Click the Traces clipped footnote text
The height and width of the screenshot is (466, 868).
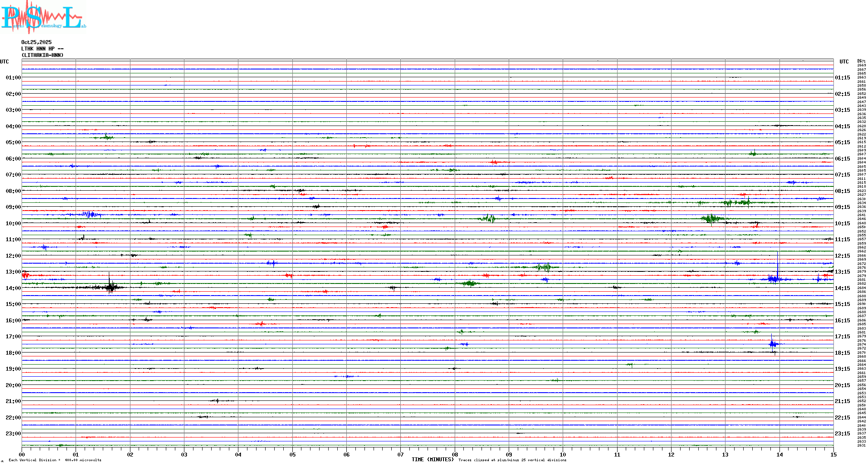[x=512, y=460]
